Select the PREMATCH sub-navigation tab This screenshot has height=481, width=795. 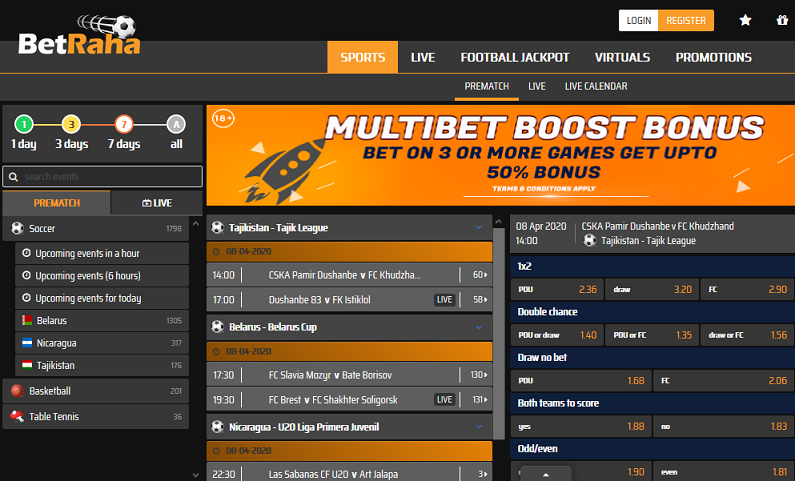click(x=487, y=86)
